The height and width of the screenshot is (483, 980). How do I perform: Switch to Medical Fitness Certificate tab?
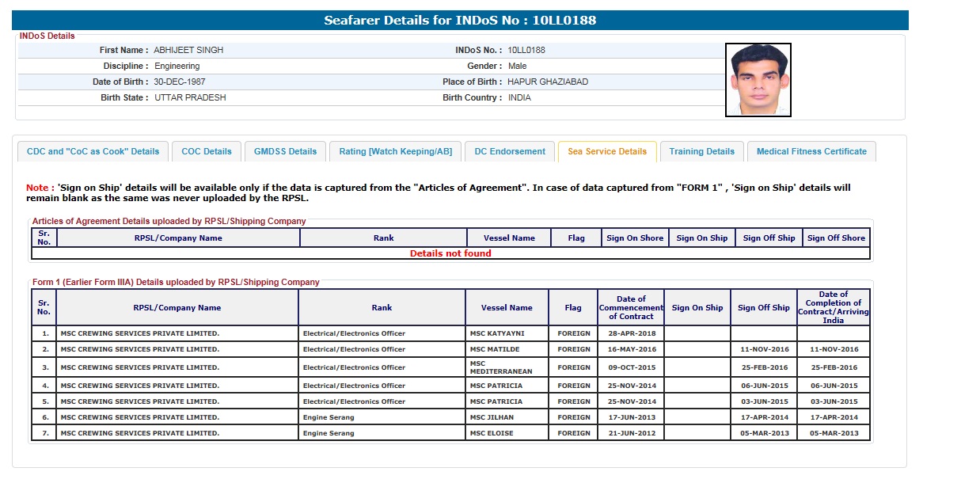[x=811, y=151]
